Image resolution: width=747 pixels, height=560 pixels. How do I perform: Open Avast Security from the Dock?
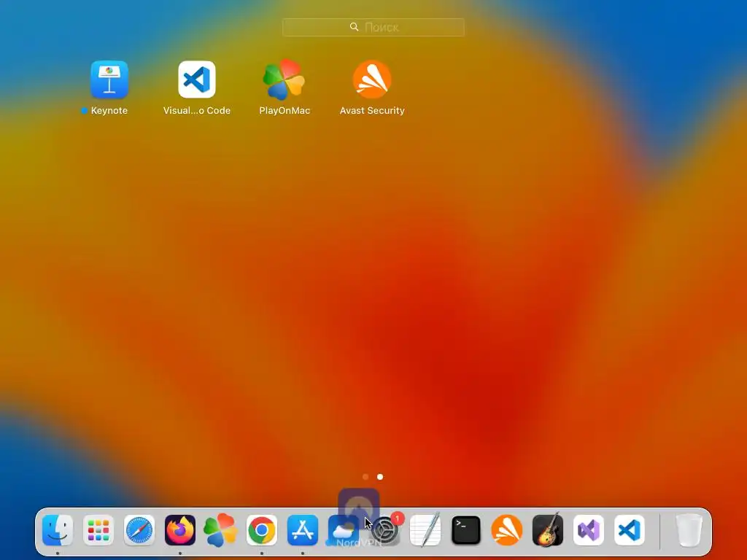[x=507, y=530]
